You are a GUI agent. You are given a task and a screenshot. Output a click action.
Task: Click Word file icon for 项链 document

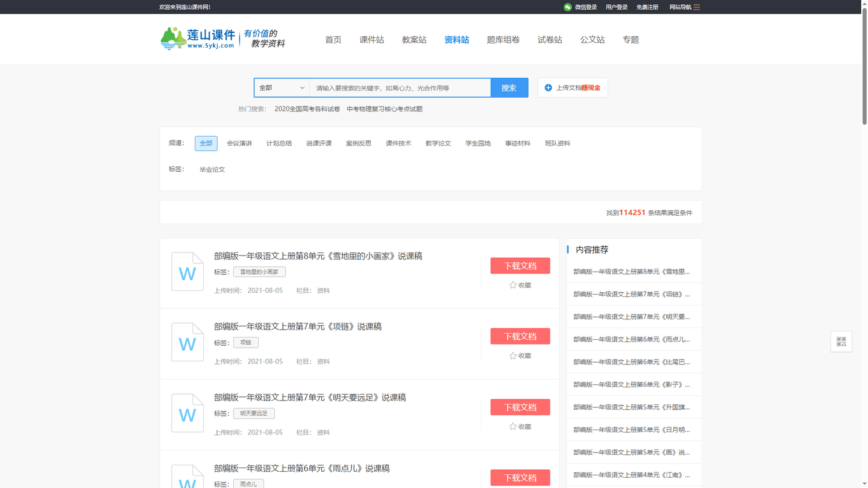(x=187, y=342)
